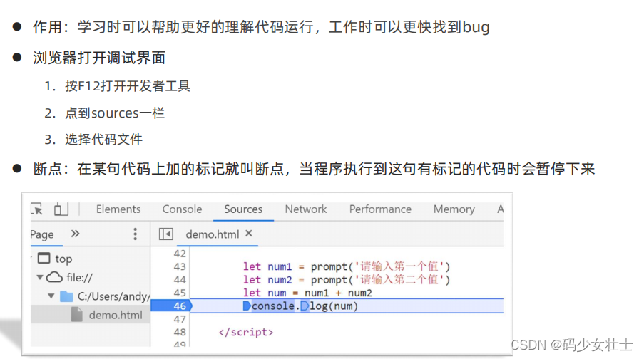Click the demo.html file icon in tree
Image resolution: width=644 pixels, height=359 pixels.
tap(77, 315)
